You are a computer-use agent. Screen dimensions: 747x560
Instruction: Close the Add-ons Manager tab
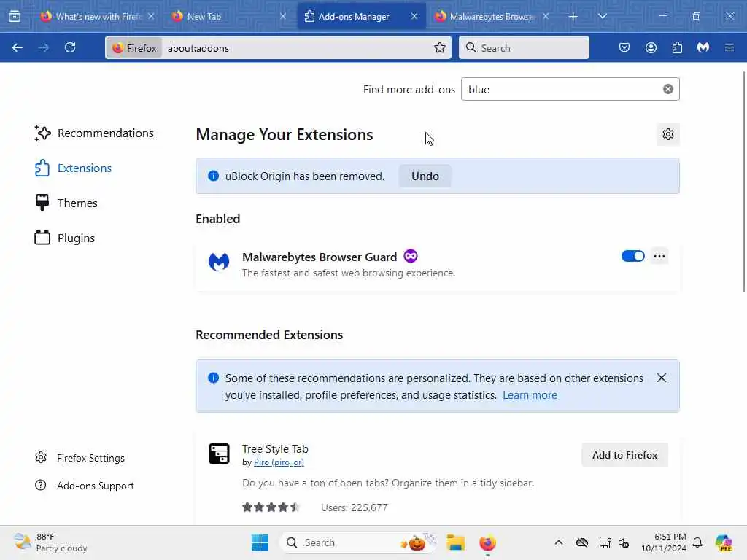(x=414, y=17)
